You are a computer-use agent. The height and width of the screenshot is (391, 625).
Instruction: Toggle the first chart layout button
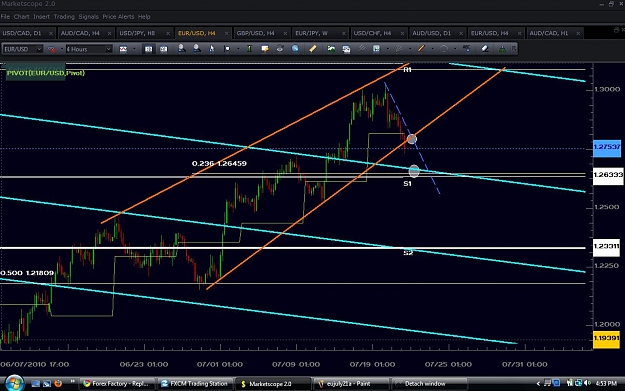tap(148, 49)
